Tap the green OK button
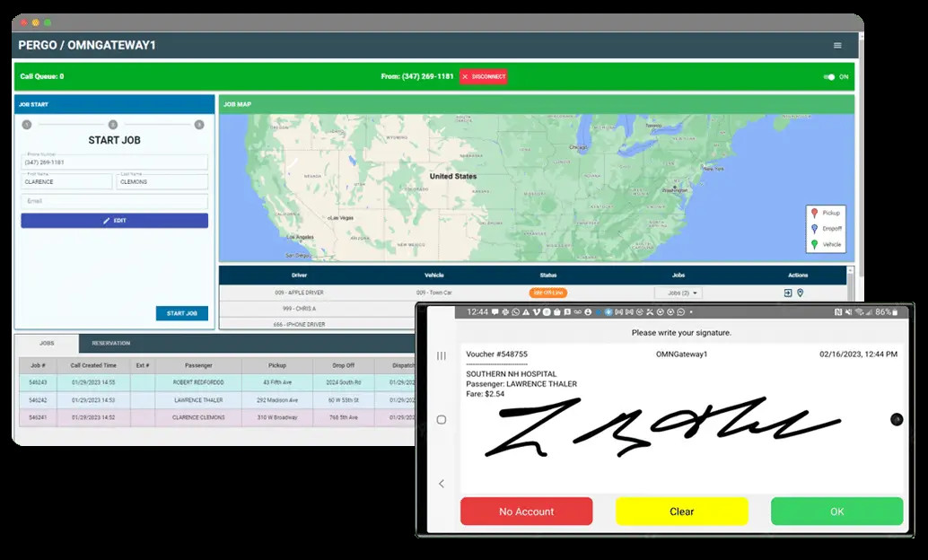 coord(836,512)
